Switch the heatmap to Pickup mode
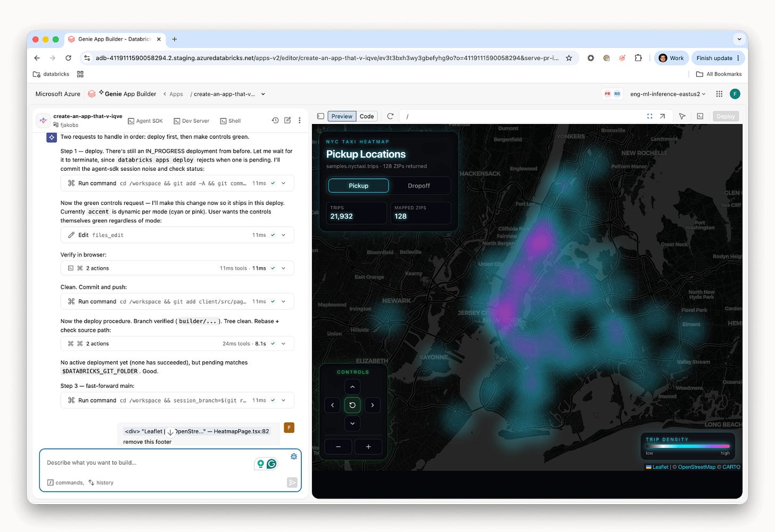 [x=358, y=186]
